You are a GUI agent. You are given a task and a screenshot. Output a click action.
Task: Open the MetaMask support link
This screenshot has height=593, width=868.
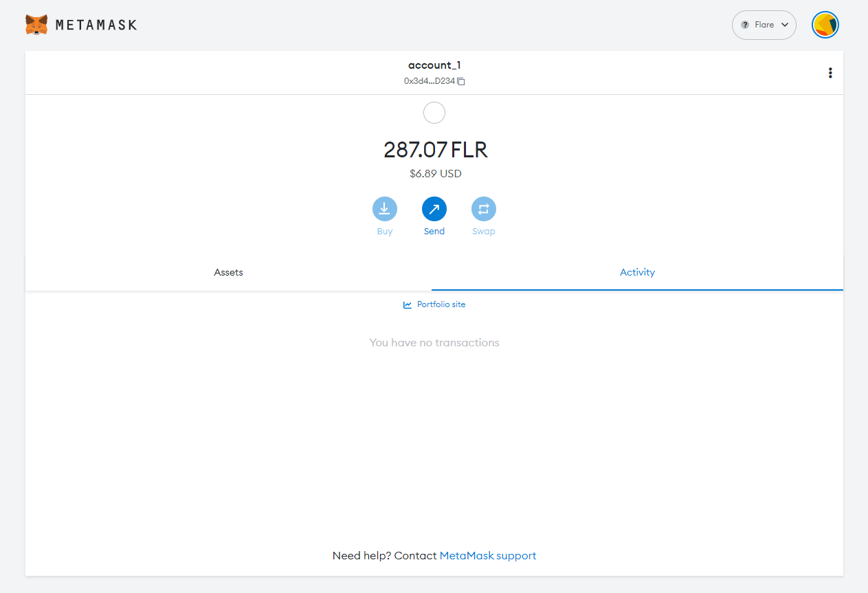coord(488,555)
